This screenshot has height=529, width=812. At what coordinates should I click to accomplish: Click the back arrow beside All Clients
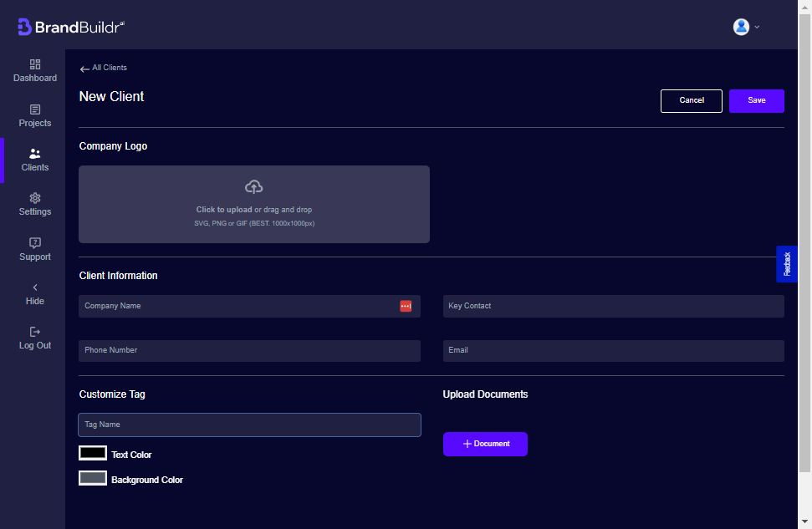(x=84, y=69)
